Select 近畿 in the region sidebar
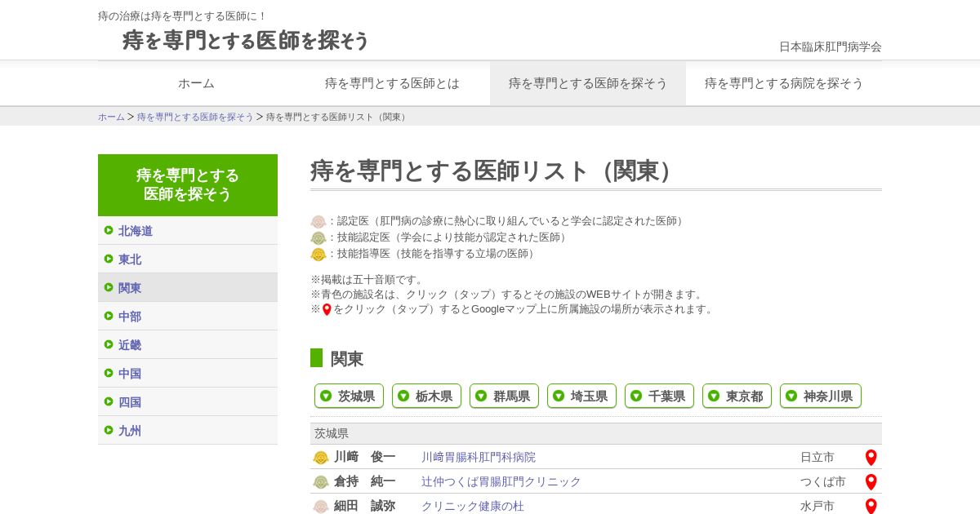 coord(188,344)
